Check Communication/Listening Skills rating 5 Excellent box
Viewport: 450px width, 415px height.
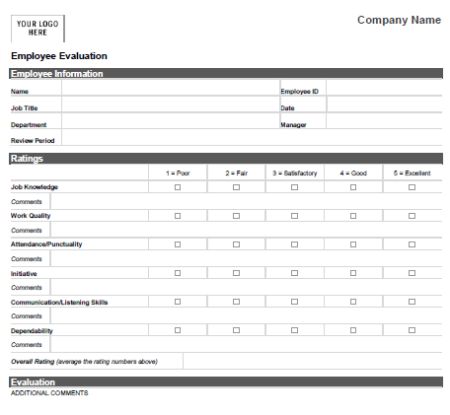(412, 302)
